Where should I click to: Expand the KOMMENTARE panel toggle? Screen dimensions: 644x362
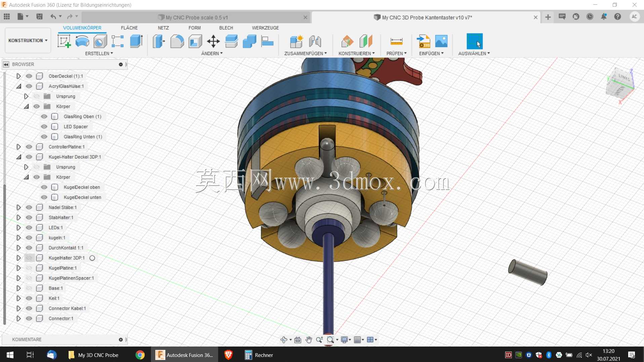click(121, 340)
